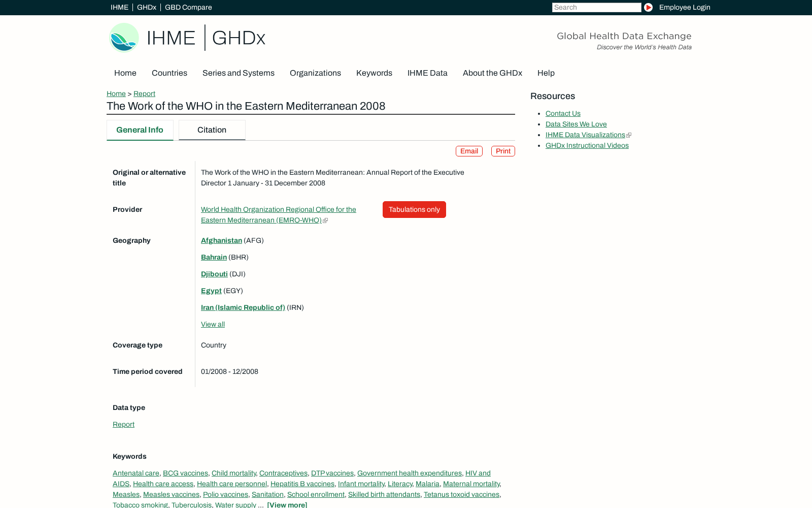Viewport: 812px width, 508px height.
Task: Open Keywords in main navigation
Action: click(x=374, y=73)
